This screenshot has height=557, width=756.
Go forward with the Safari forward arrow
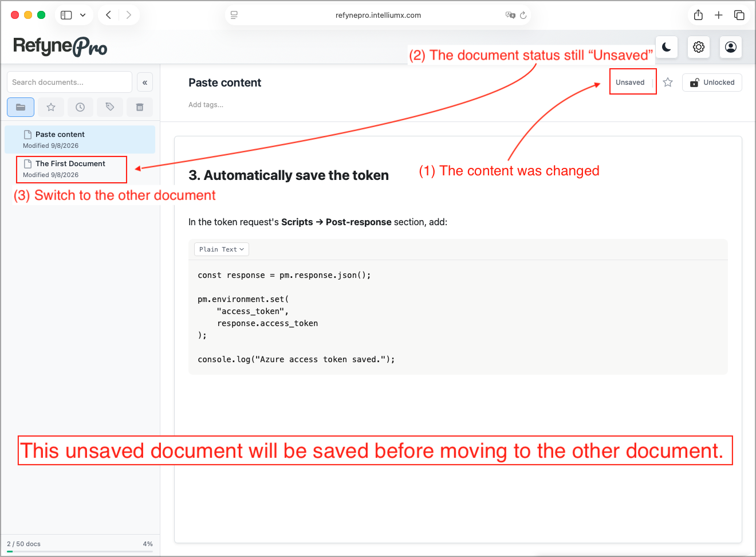129,15
